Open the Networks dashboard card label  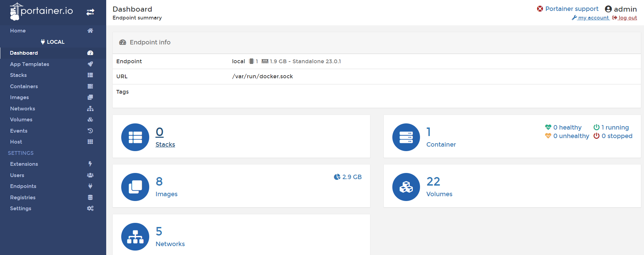(170, 244)
